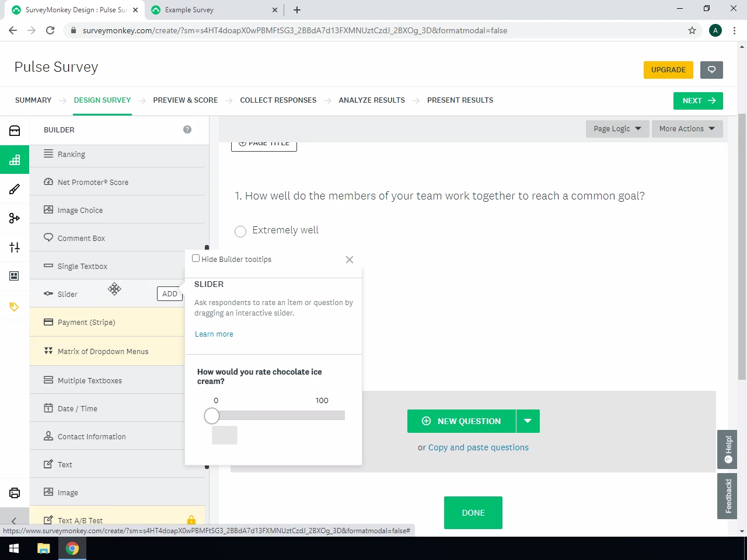Image resolution: width=747 pixels, height=560 pixels.
Task: Click the Copy and paste questions link
Action: pos(479,447)
